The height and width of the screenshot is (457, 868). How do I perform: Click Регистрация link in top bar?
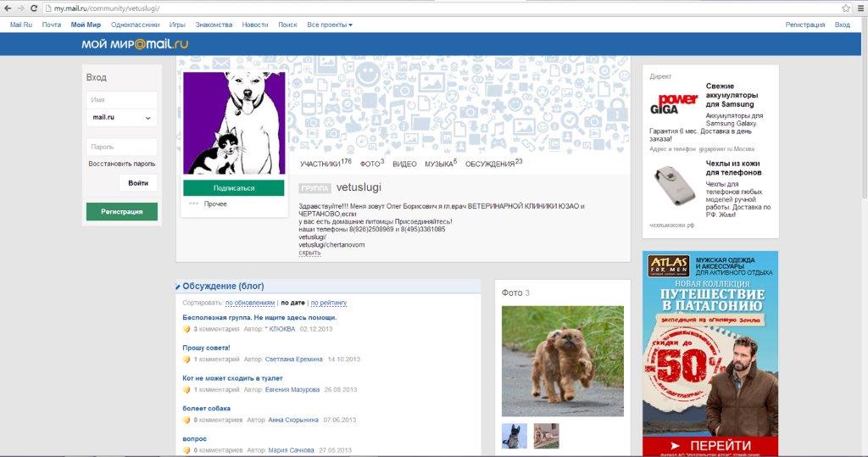(805, 25)
